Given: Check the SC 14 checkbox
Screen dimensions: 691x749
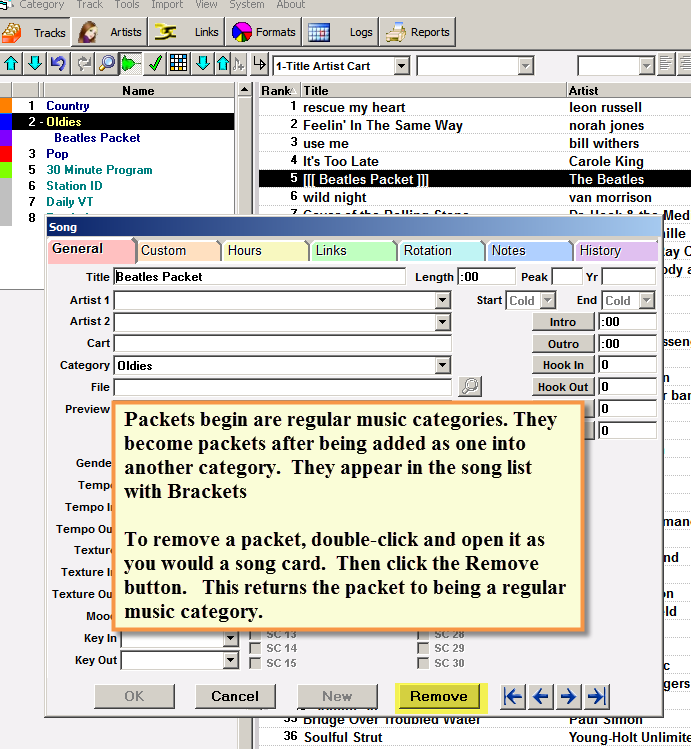Looking at the screenshot, I should pyautogui.click(x=255, y=648).
